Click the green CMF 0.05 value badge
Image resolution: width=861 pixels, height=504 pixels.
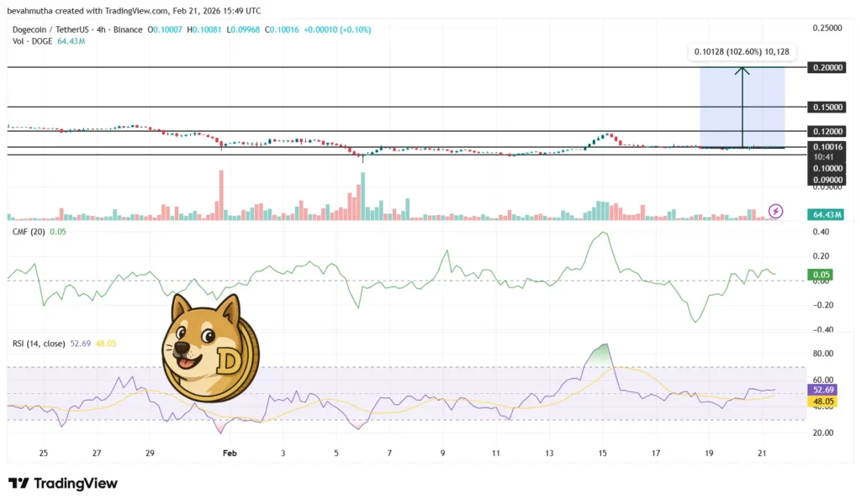821,275
